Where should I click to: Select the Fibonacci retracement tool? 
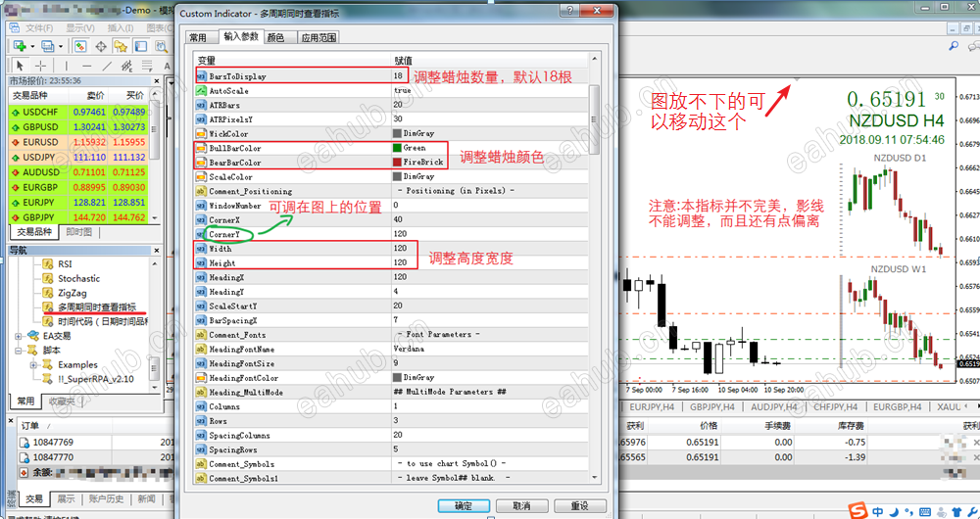[x=147, y=66]
